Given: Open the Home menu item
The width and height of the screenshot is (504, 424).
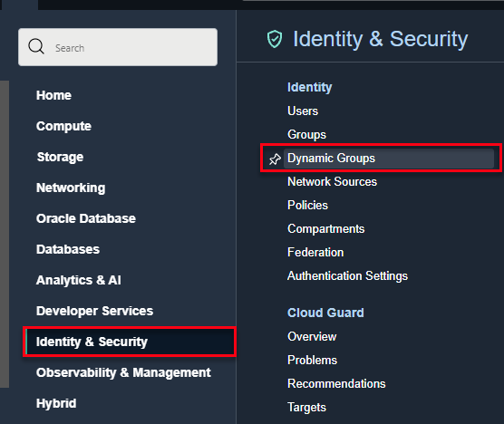Looking at the screenshot, I should pos(53,95).
